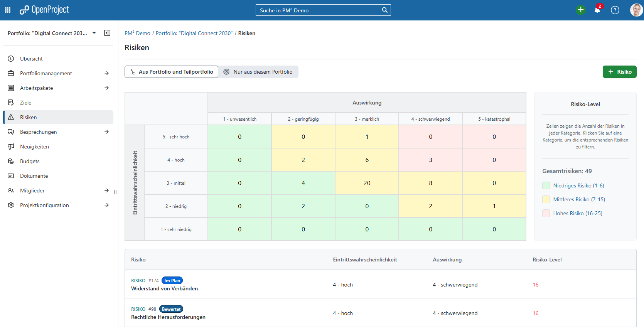The width and height of the screenshot is (644, 327).
Task: Select "Aus Portfolio und Teilportfolio" toggle
Action: click(x=172, y=72)
